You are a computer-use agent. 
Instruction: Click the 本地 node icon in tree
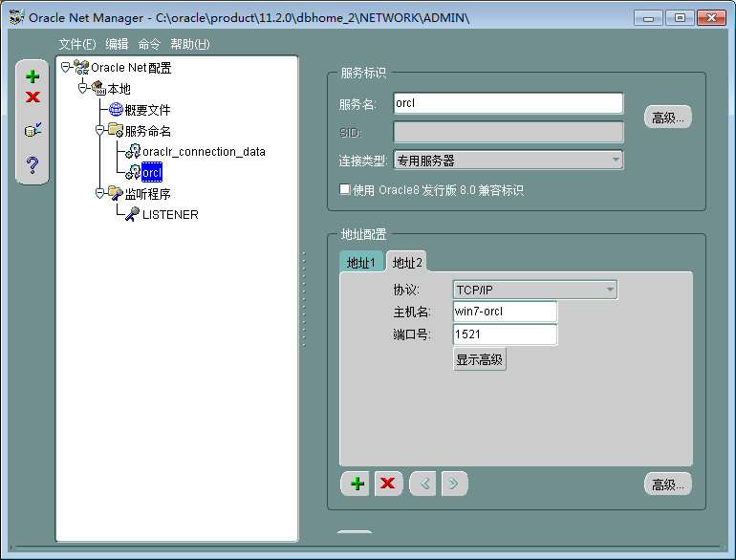(x=98, y=88)
